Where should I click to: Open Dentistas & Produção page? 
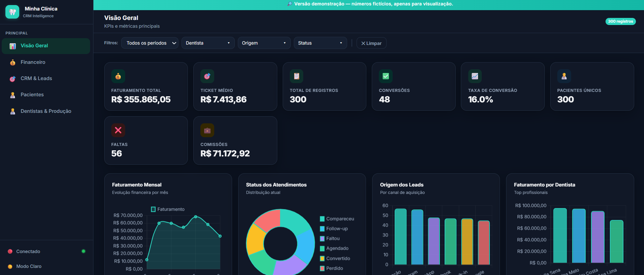46,111
